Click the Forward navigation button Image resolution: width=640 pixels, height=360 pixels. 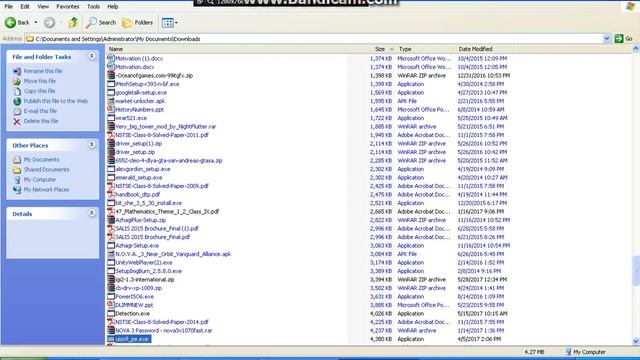click(x=49, y=22)
